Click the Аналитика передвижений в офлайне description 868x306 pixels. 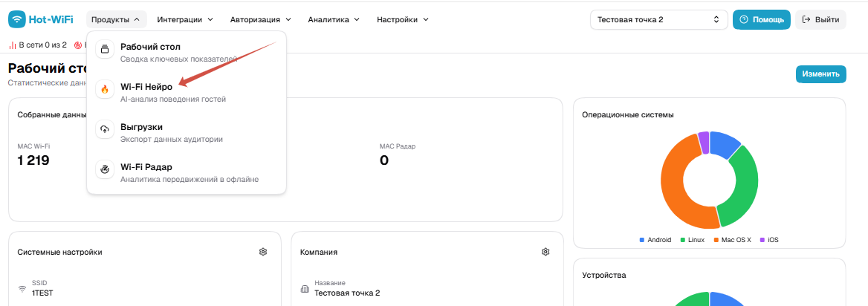(190, 179)
